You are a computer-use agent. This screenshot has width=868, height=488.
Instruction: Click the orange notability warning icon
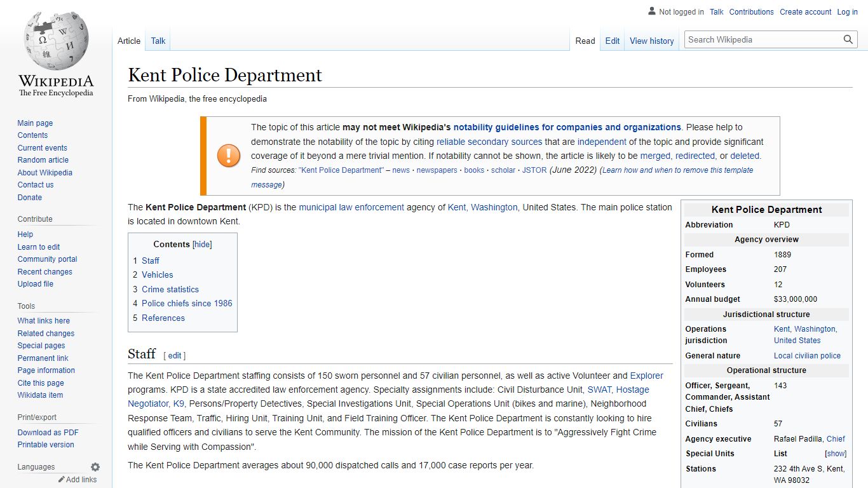click(x=229, y=156)
